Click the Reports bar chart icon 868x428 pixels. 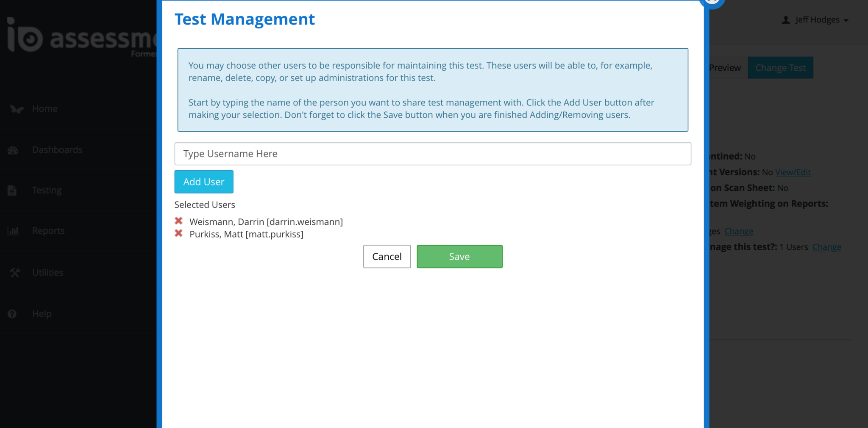pyautogui.click(x=13, y=231)
